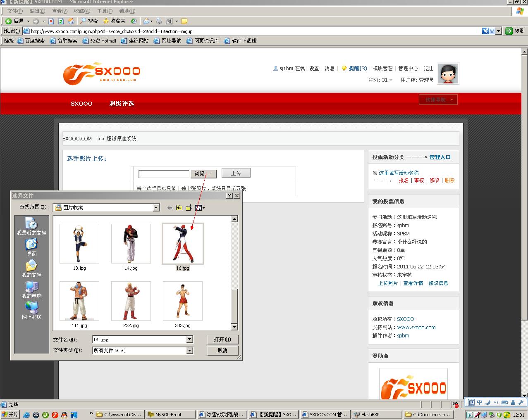Click the file dialog help question-mark button
Screen dimensions: 528x420
point(230,196)
